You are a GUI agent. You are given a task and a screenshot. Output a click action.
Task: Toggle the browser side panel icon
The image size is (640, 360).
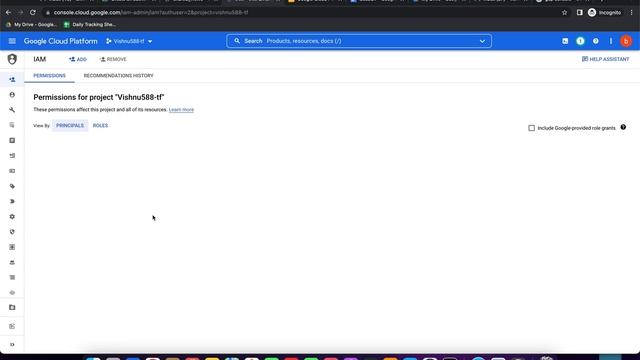[580, 13]
